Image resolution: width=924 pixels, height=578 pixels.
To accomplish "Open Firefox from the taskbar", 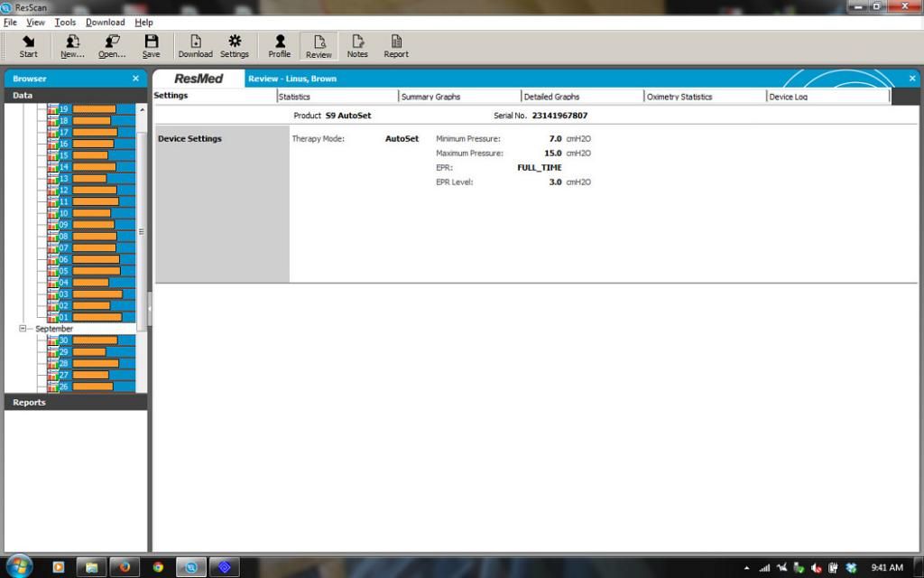I will point(125,567).
